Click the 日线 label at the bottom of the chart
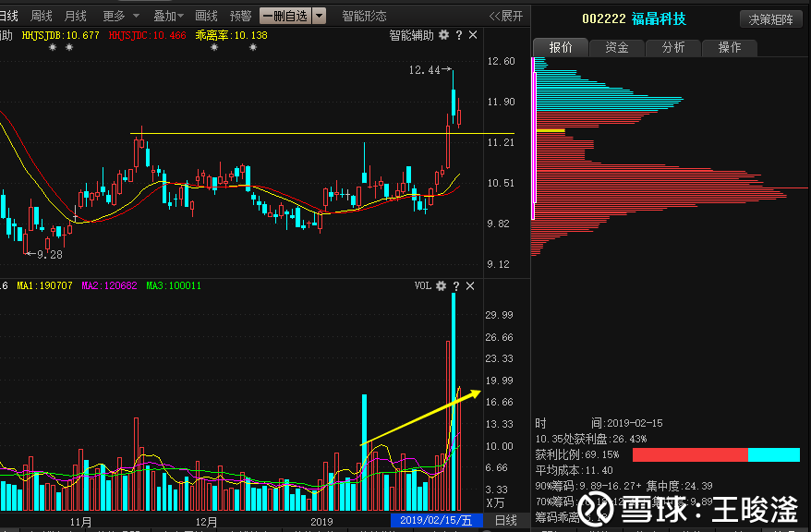 pos(506,520)
